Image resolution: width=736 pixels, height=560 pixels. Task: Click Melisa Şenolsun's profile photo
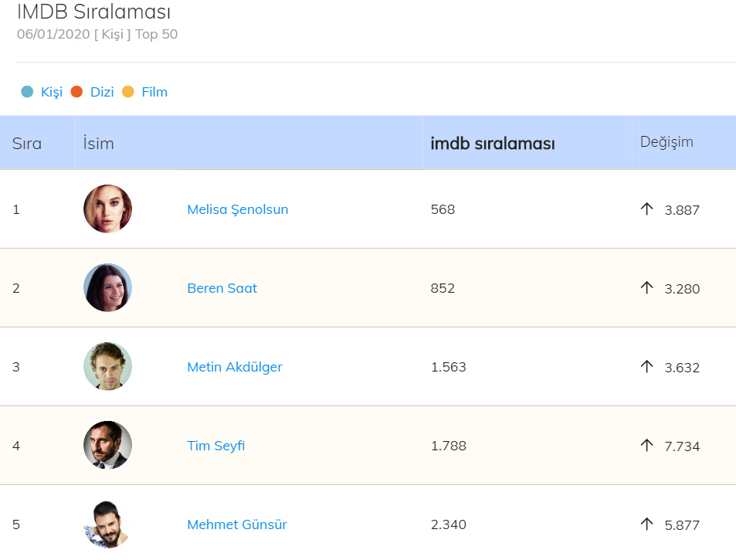[107, 209]
